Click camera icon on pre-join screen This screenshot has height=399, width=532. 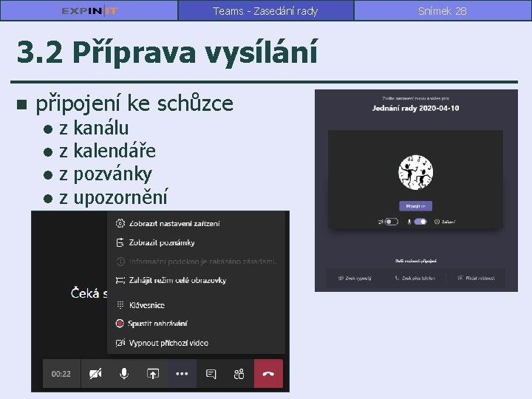(x=381, y=222)
